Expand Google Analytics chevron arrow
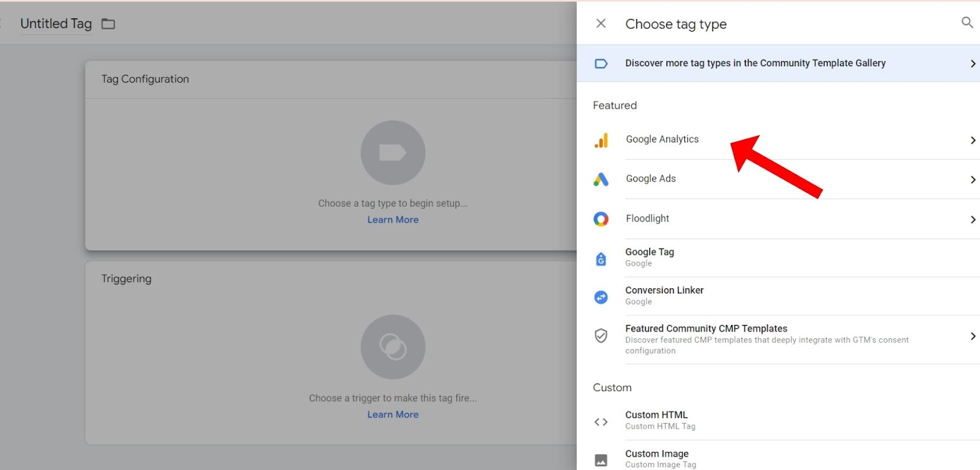 point(973,140)
